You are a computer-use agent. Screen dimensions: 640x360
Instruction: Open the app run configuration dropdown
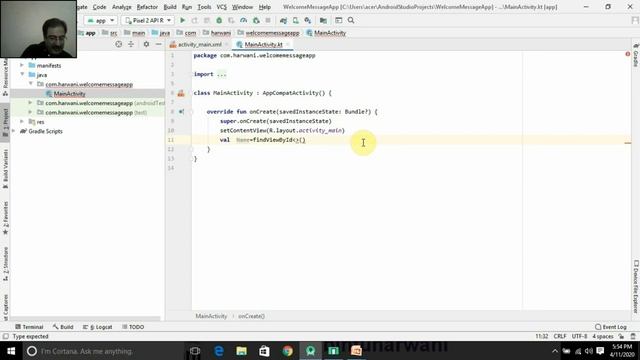point(101,20)
